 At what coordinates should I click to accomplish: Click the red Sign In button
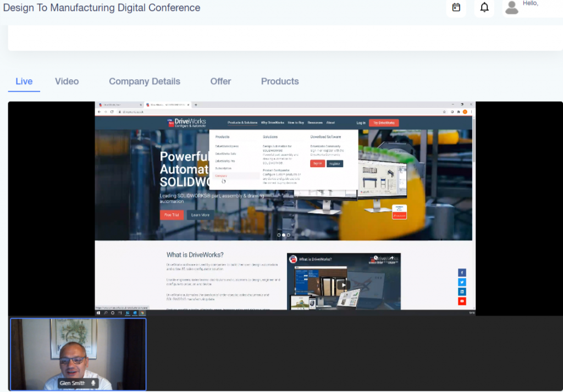[317, 164]
